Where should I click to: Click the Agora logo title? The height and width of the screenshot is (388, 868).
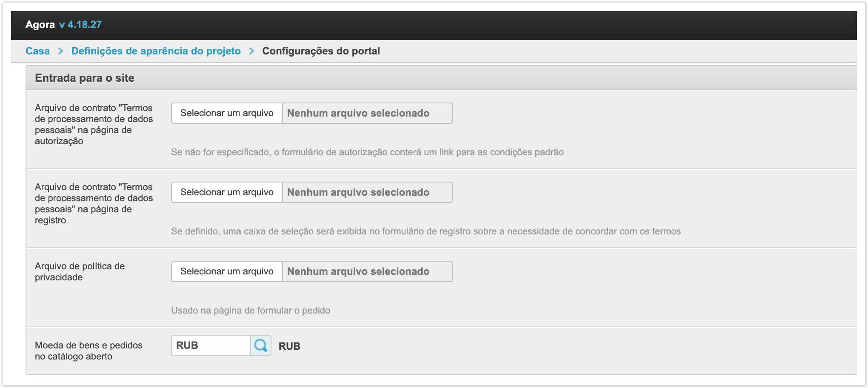coord(40,25)
